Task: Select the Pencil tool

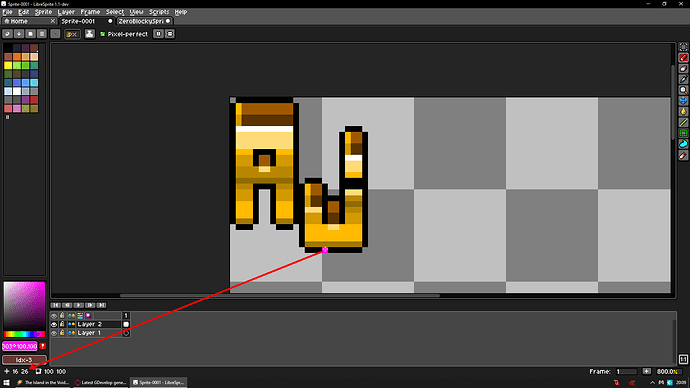Action: 683,58
